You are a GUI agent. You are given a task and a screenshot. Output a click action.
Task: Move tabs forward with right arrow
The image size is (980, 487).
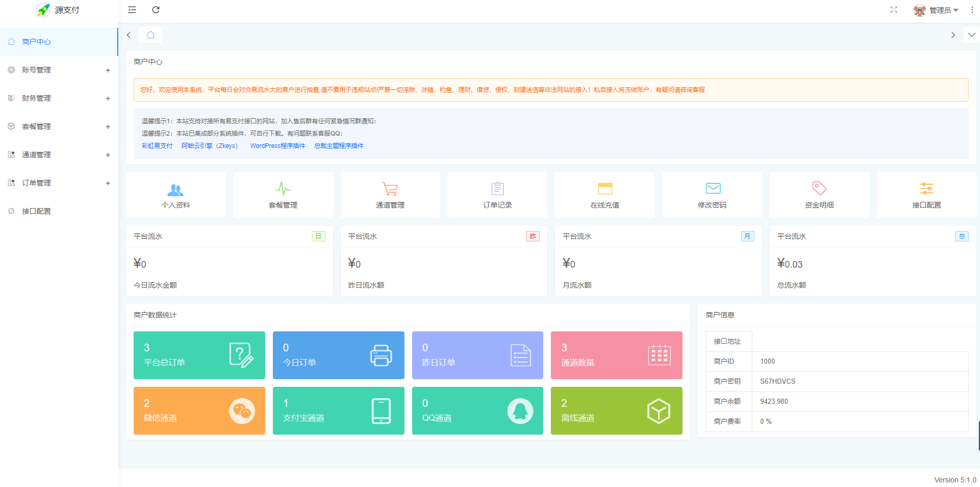tap(953, 35)
